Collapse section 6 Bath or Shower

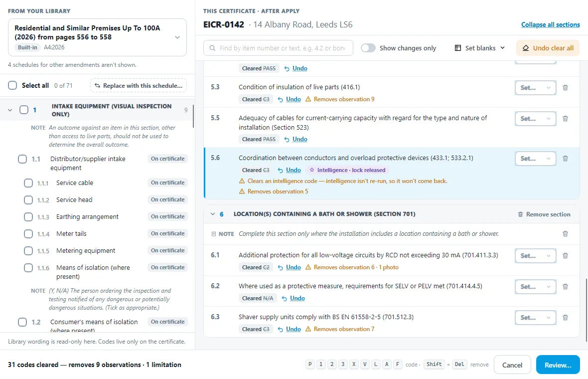click(213, 214)
